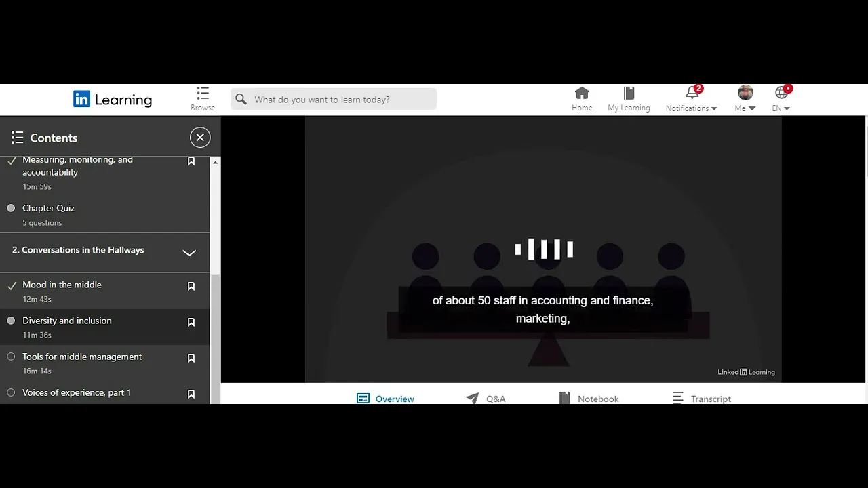Click the "16m 14s" duration text

[x=37, y=371]
